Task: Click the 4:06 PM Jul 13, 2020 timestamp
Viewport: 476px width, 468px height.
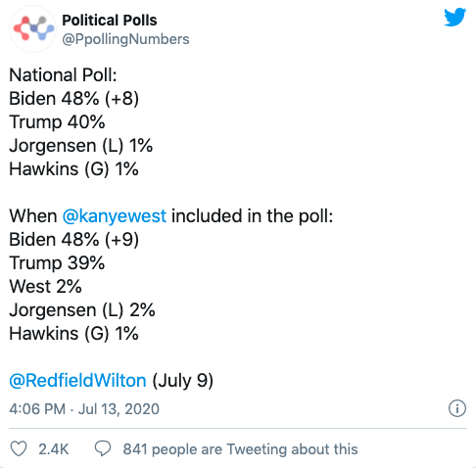Action: (x=84, y=409)
